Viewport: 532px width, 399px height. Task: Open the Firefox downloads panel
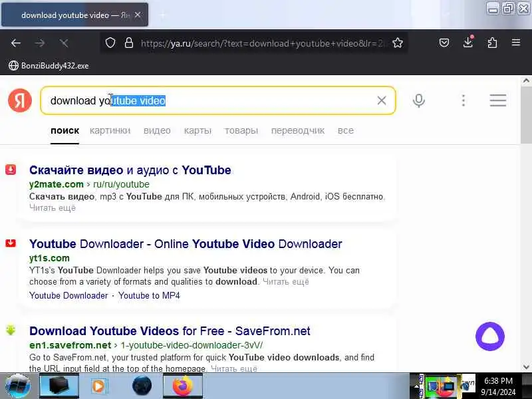(x=468, y=43)
